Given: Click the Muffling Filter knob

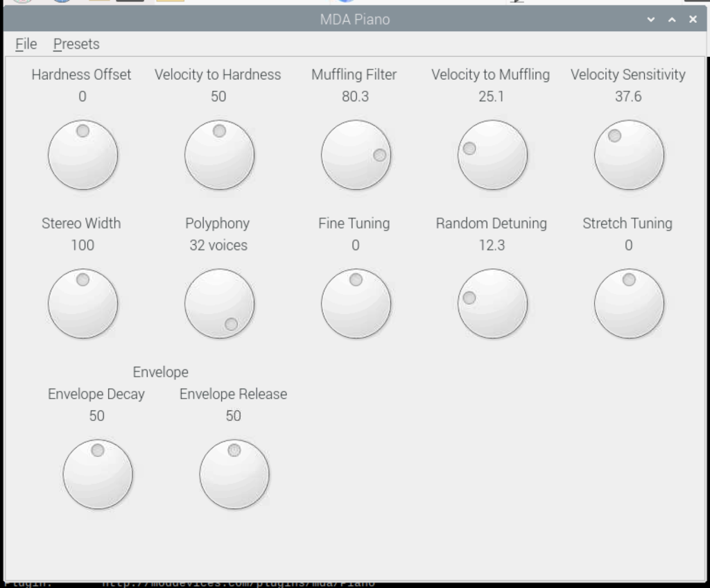Looking at the screenshot, I should click(x=356, y=155).
